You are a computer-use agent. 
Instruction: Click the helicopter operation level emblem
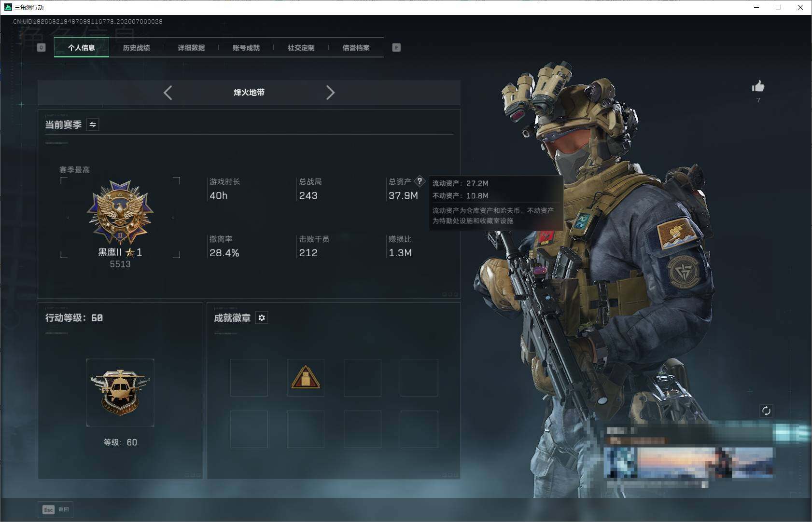click(x=120, y=392)
